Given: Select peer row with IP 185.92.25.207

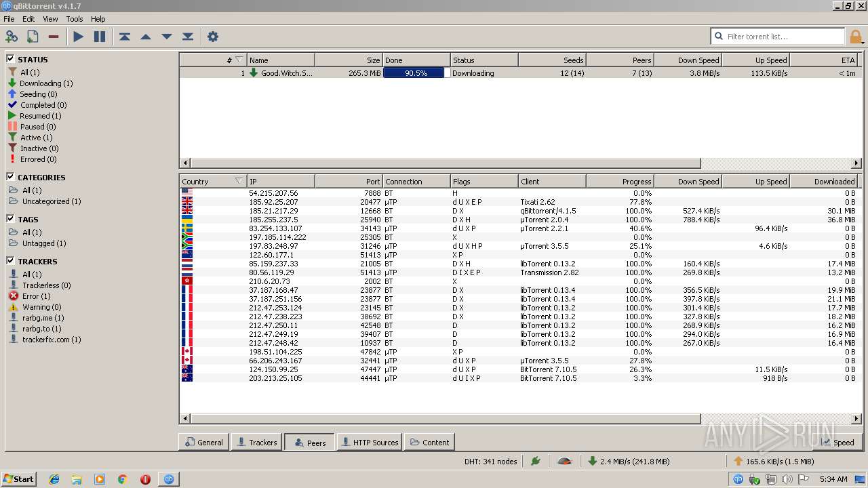Looking at the screenshot, I should coord(520,202).
